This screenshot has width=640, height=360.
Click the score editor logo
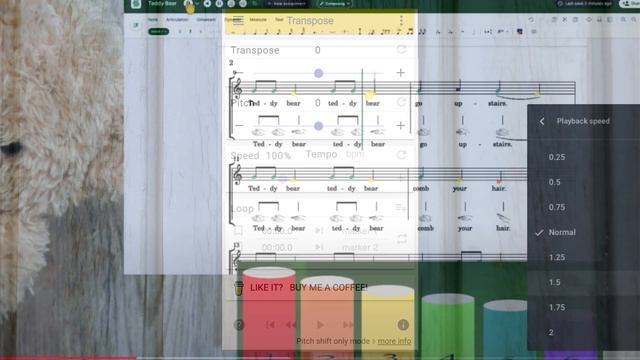coord(136,4)
